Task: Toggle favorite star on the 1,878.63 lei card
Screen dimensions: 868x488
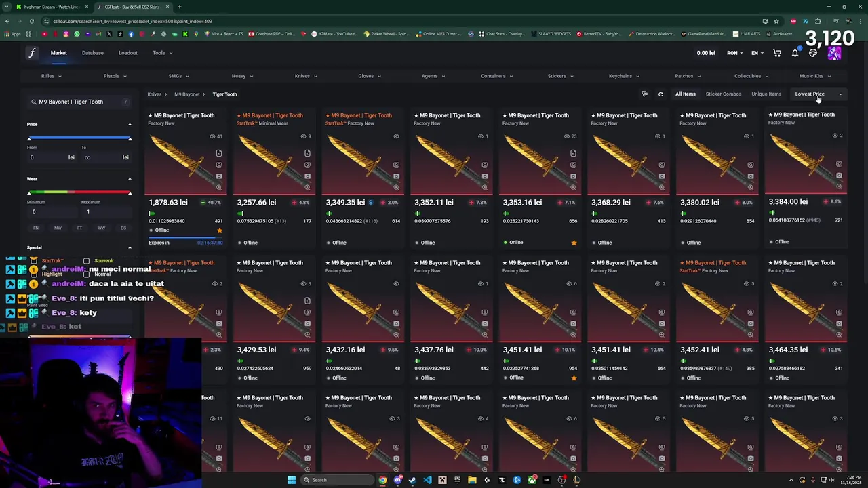Action: point(219,230)
